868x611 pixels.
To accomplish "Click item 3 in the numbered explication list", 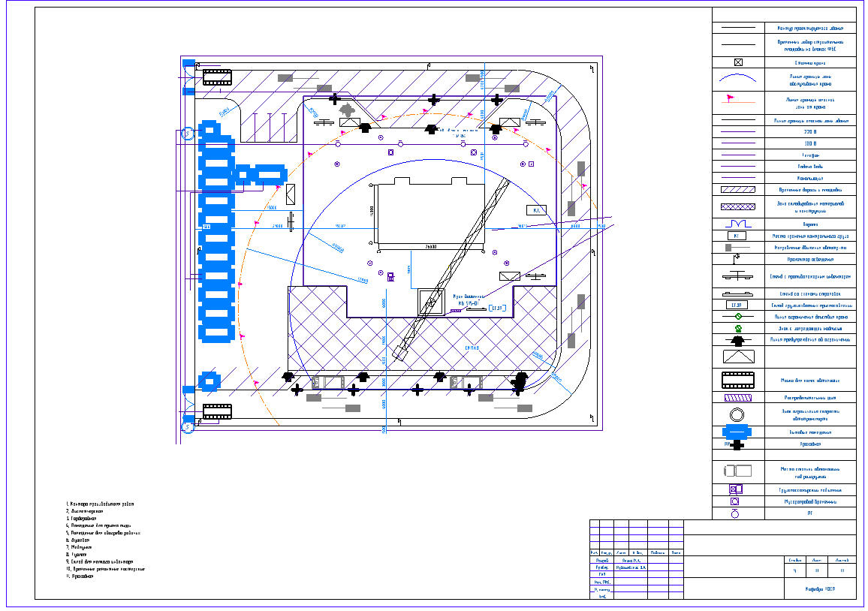I will pyautogui.click(x=81, y=519).
